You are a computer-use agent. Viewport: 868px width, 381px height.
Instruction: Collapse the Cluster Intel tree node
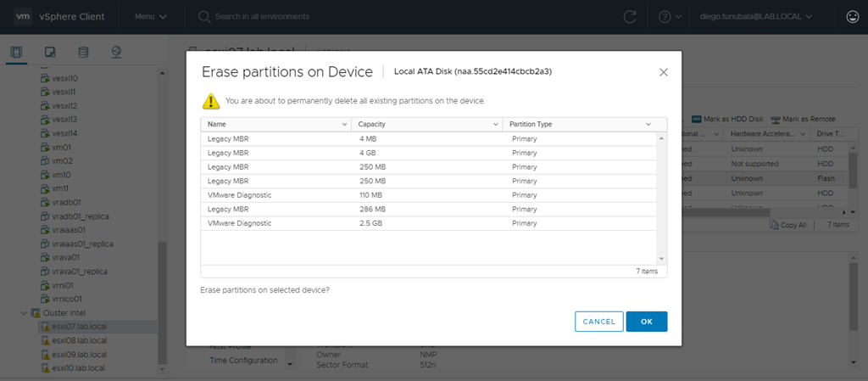(24, 312)
